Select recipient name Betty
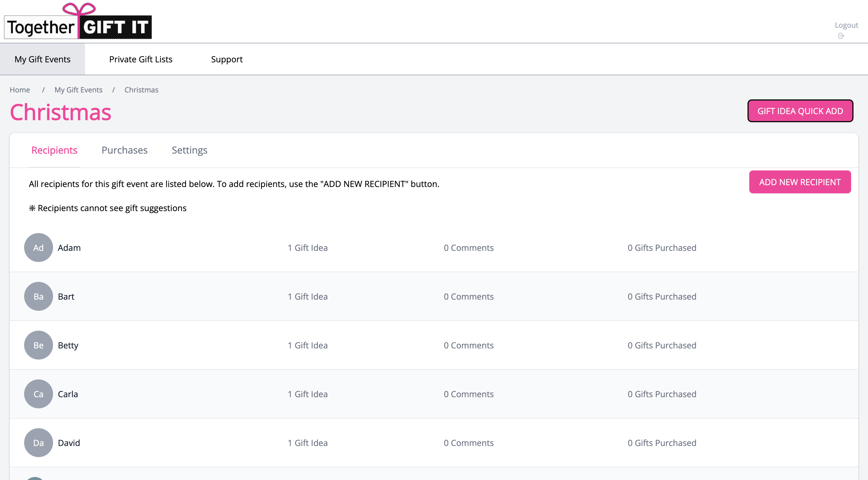 coord(68,345)
